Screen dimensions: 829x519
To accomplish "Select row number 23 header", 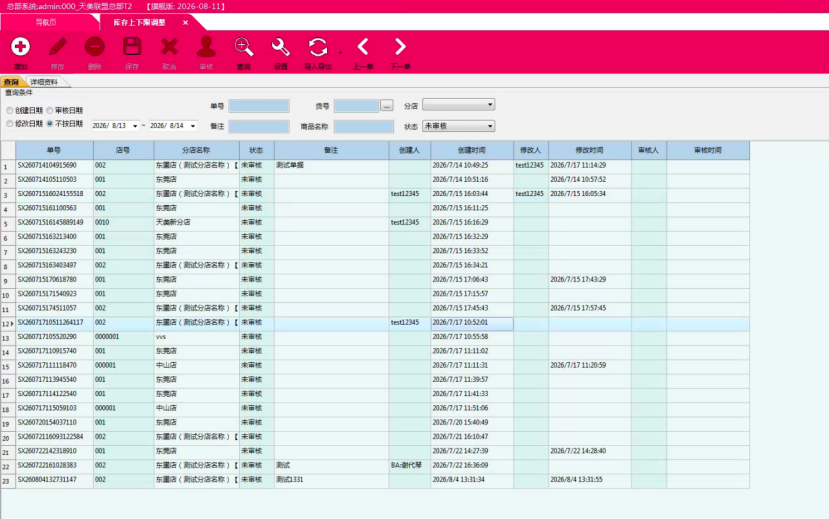I will tap(7, 481).
